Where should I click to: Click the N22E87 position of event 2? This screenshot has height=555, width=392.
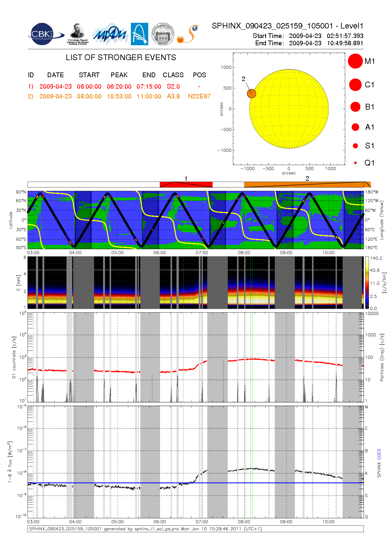coord(199,96)
